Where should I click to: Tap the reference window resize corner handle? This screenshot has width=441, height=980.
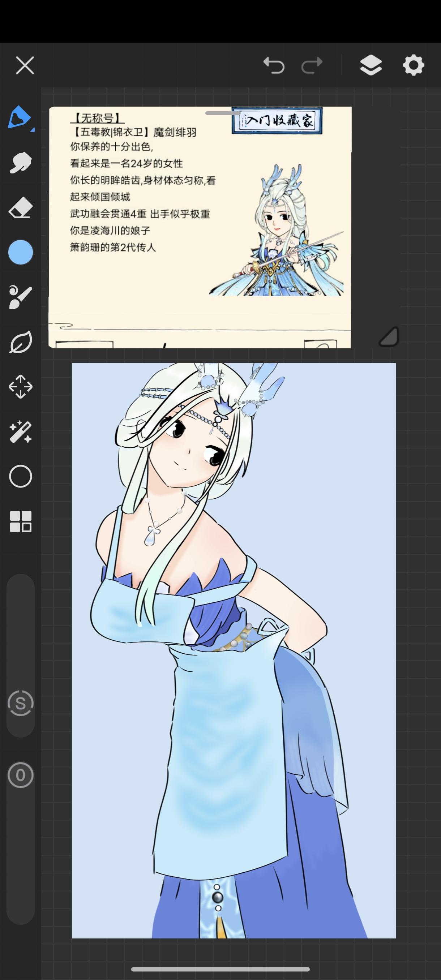click(x=389, y=337)
